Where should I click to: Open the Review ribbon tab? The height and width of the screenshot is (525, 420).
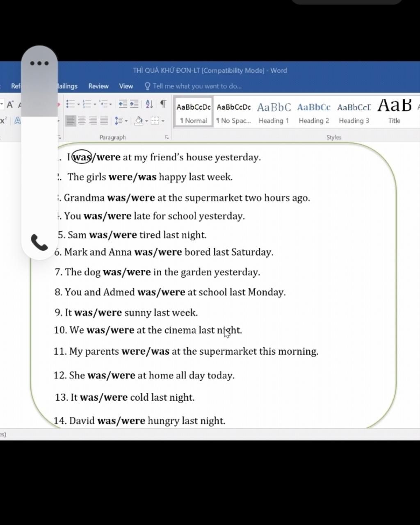point(98,86)
